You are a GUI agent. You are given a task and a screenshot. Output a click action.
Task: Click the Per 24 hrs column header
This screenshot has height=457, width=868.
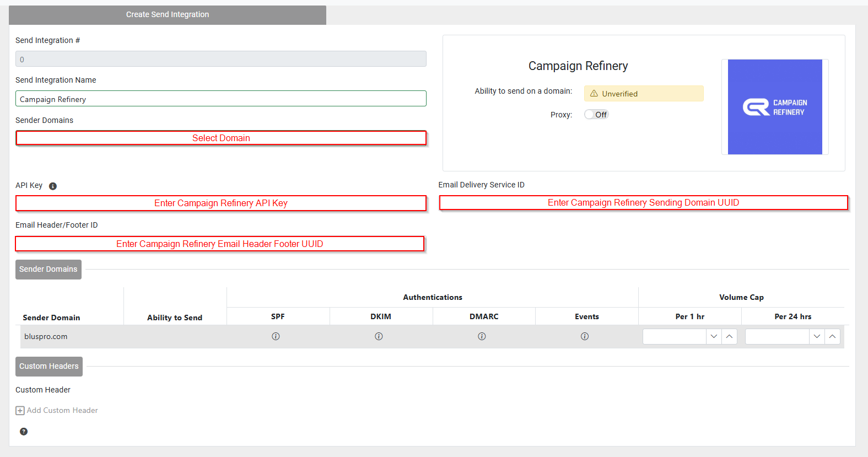point(793,316)
